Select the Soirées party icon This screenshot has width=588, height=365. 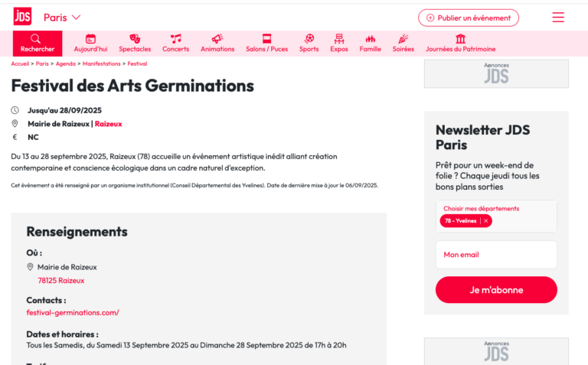coord(403,38)
